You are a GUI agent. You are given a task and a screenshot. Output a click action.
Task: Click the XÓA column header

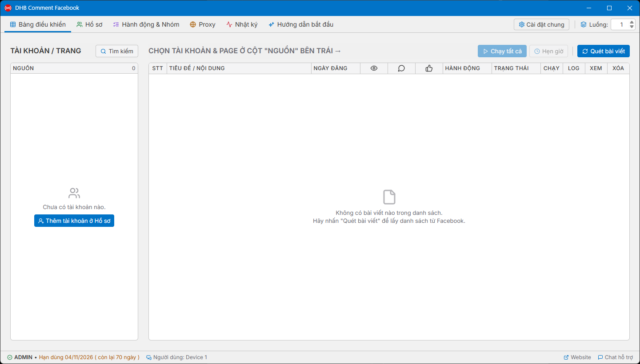pyautogui.click(x=618, y=68)
